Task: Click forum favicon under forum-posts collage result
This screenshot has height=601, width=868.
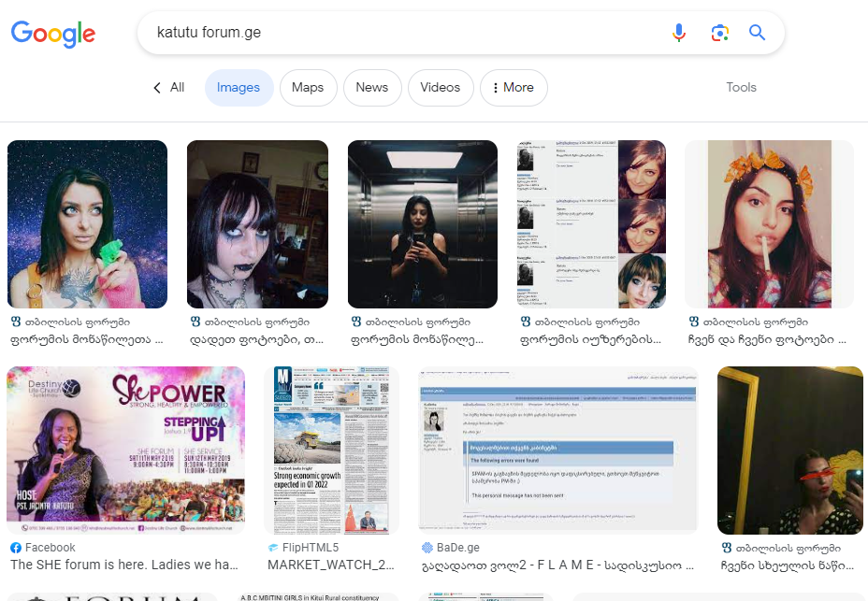Action: click(x=526, y=322)
